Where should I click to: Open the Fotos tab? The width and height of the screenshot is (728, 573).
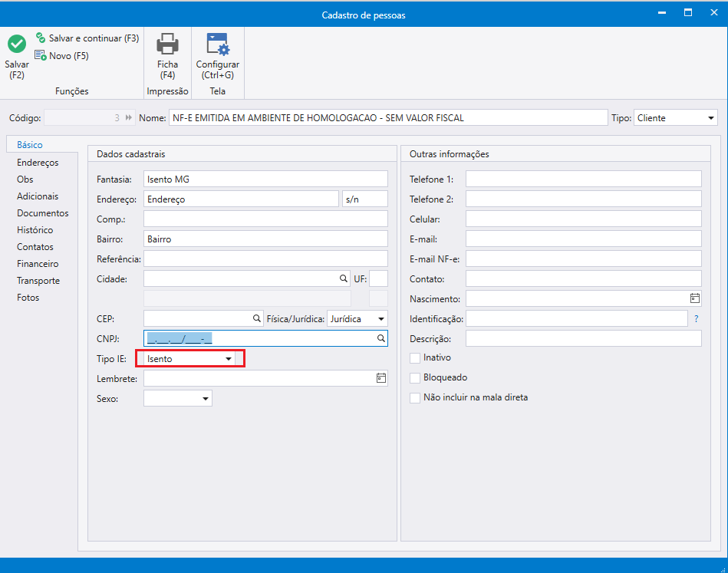pos(28,298)
